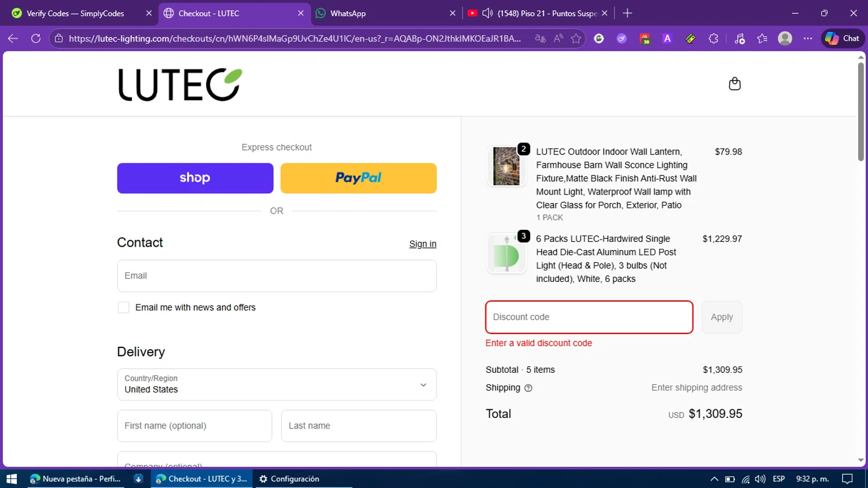Click the ESP language indicator
Viewport: 868px width, 488px height.
point(779,479)
